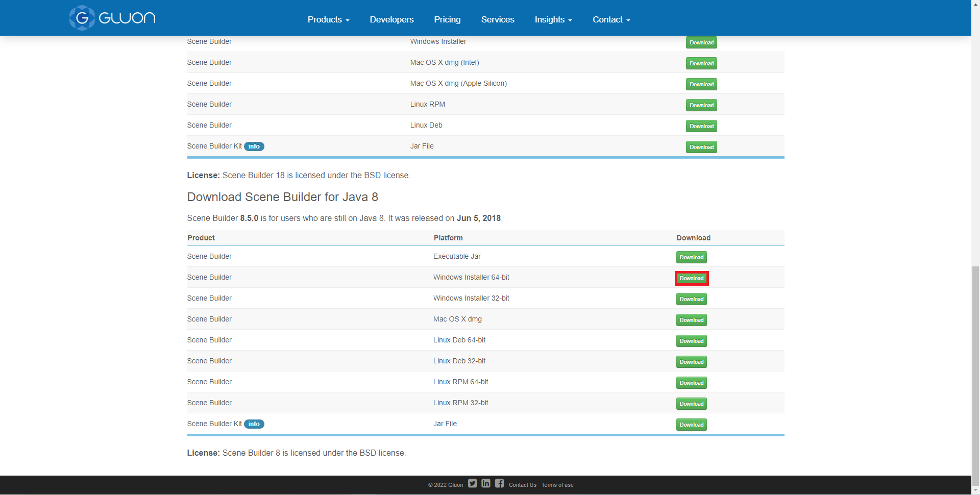The image size is (980, 495).
Task: Download Windows Installer 64-bit
Action: 692,278
